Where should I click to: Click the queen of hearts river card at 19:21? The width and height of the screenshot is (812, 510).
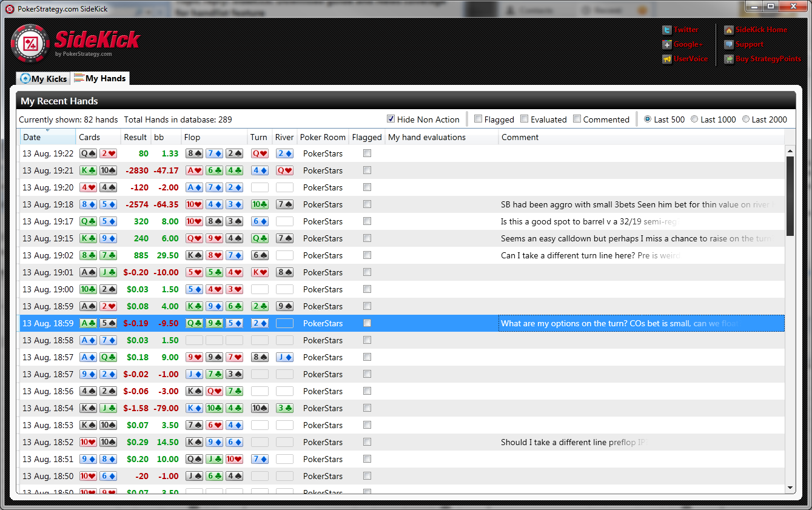coord(284,170)
